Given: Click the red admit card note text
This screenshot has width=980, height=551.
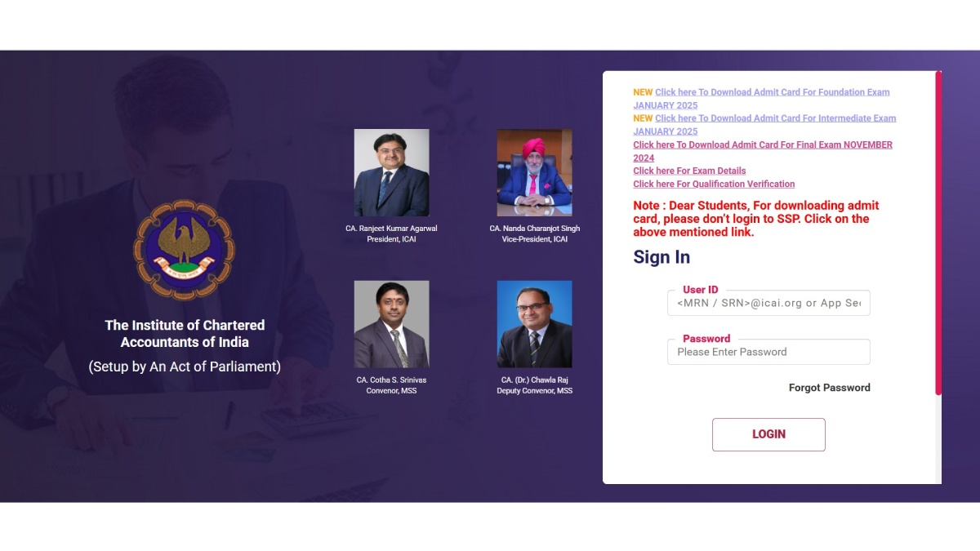Looking at the screenshot, I should pos(756,219).
